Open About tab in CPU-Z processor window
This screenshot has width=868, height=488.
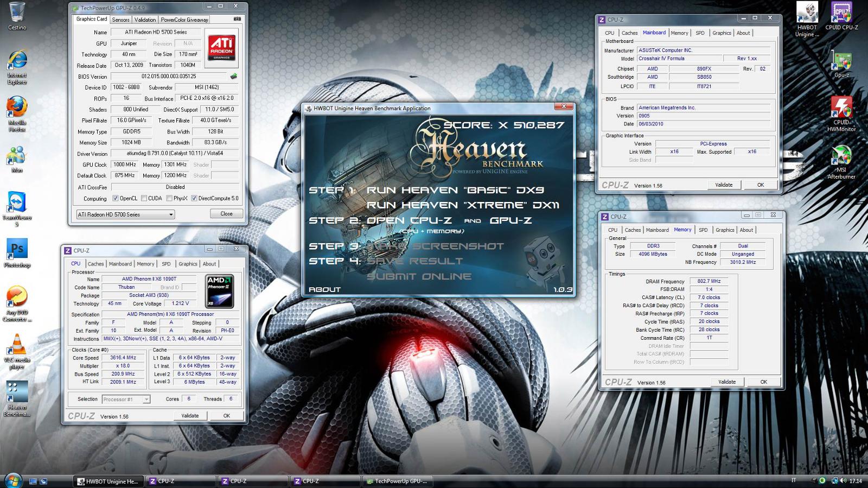[x=209, y=264]
